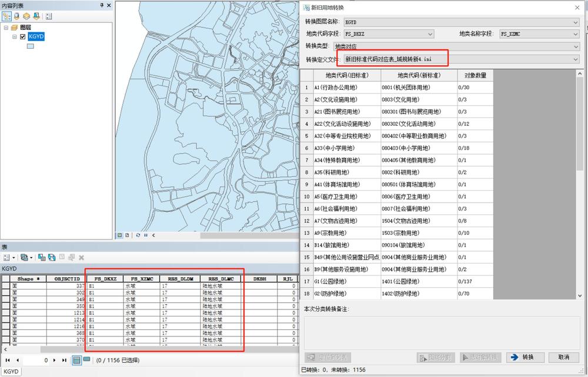The height and width of the screenshot is (377, 588).
Task: Open Related Tables dropdown arrow
Action: coord(31,258)
